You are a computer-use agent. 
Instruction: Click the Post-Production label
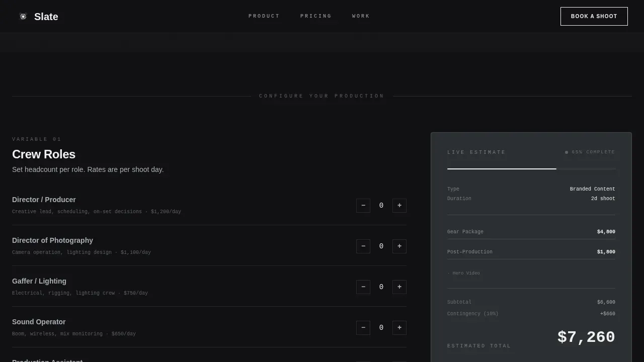[x=470, y=252]
